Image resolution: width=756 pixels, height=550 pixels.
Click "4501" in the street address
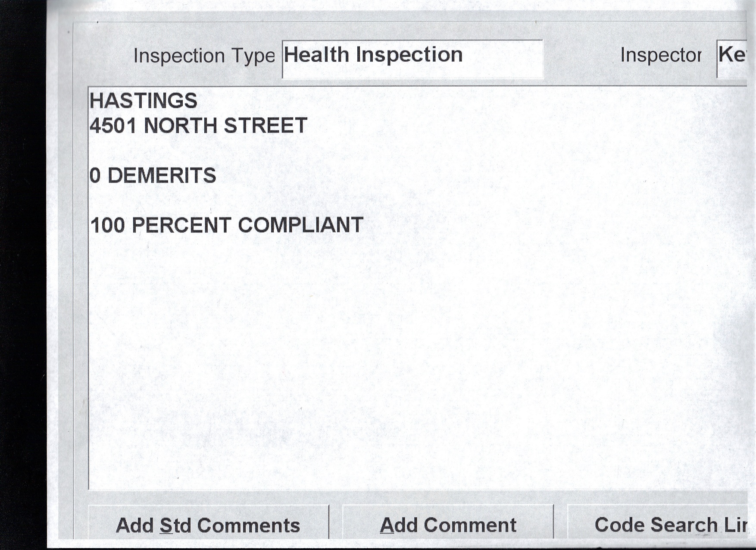click(113, 126)
